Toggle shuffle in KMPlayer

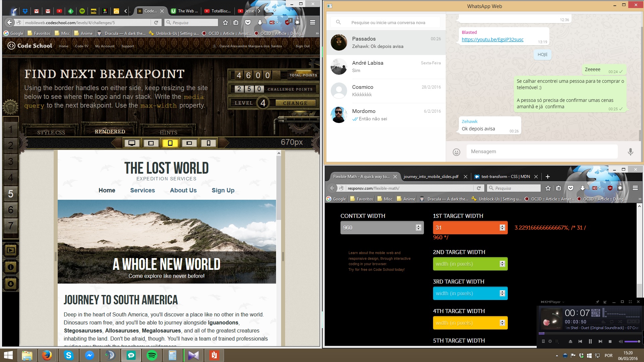coord(620,322)
